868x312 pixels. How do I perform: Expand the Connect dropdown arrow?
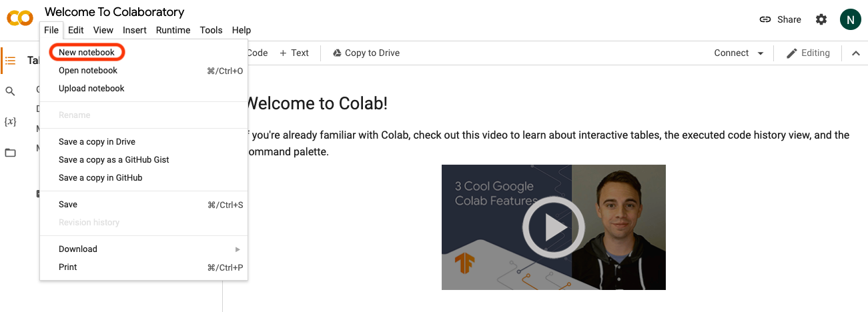point(761,53)
